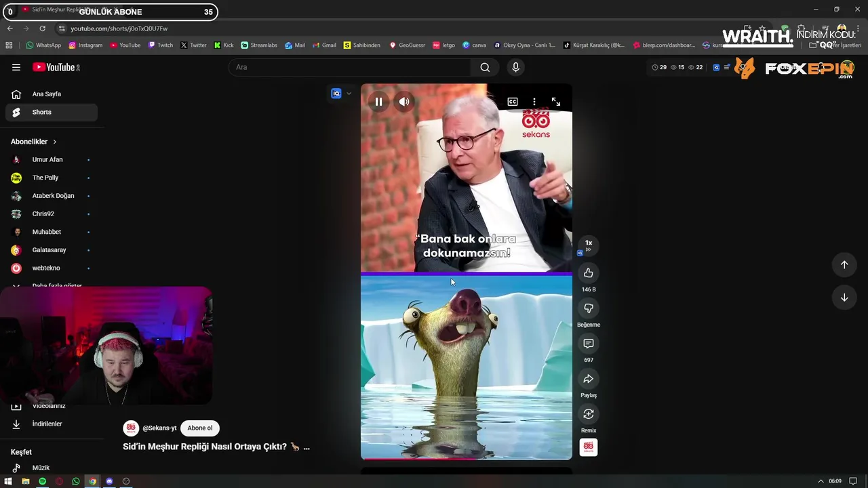Dislike the Short (Beğenme)
Image resolution: width=868 pixels, height=488 pixels.
click(x=589, y=308)
